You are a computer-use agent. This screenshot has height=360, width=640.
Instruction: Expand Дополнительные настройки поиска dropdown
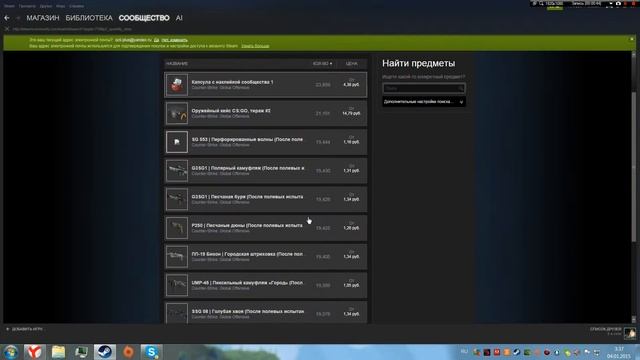(x=424, y=102)
